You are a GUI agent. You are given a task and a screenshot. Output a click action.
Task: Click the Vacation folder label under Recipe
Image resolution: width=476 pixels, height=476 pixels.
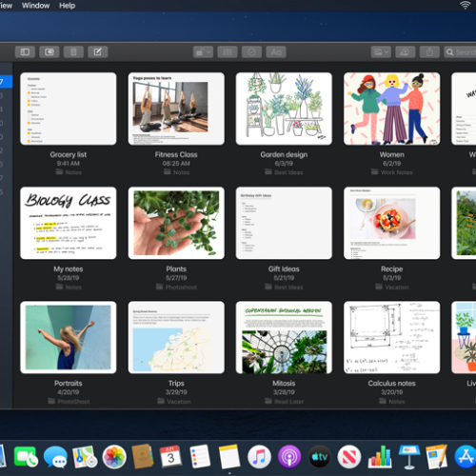pos(392,287)
